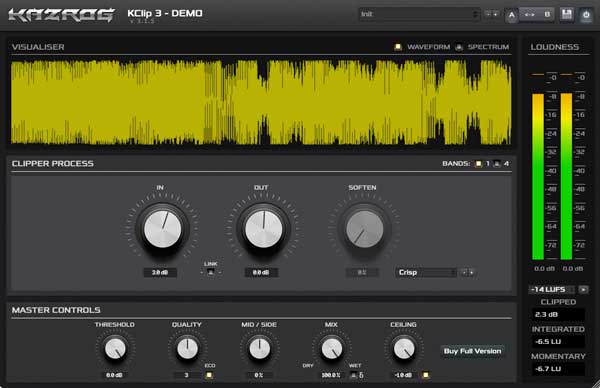600x388 pixels.
Task: Save preset with the floppy disk icon
Action: pos(567,15)
